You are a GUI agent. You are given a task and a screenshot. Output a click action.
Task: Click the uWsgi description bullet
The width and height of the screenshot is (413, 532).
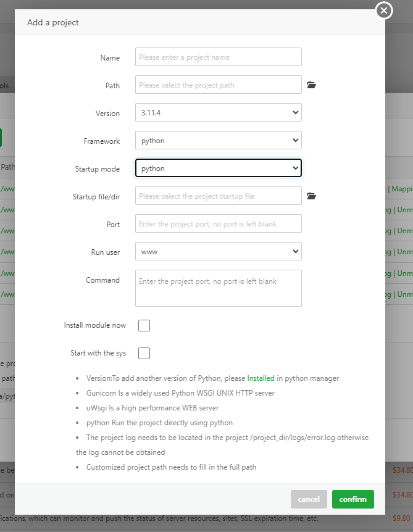point(152,407)
